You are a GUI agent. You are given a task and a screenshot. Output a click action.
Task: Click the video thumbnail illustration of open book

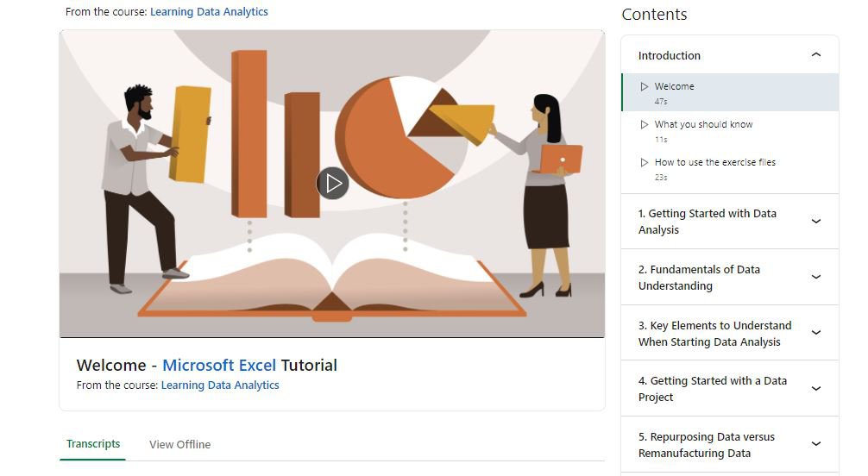click(332, 277)
